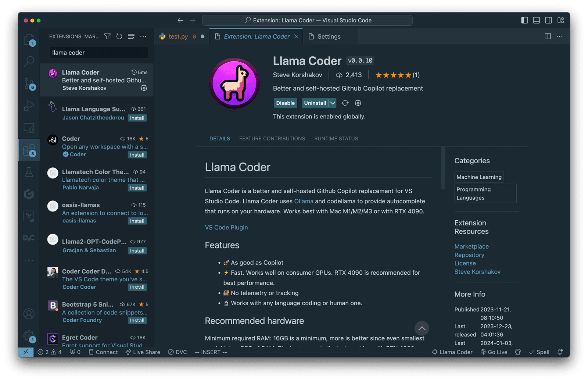This screenshot has height=381, width=588.
Task: Click the squirrel icon in the status bar
Action: pos(518,352)
